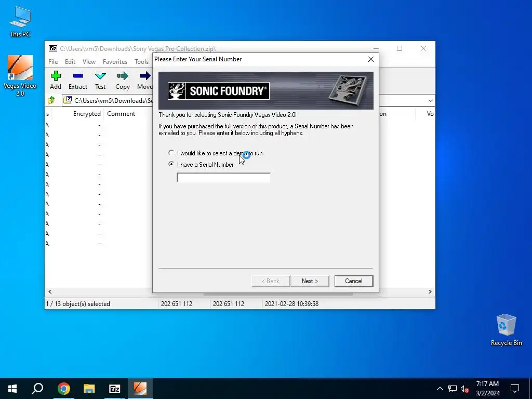Screen dimensions: 532x399
Task: Close the serial number dialog
Action: click(x=371, y=59)
